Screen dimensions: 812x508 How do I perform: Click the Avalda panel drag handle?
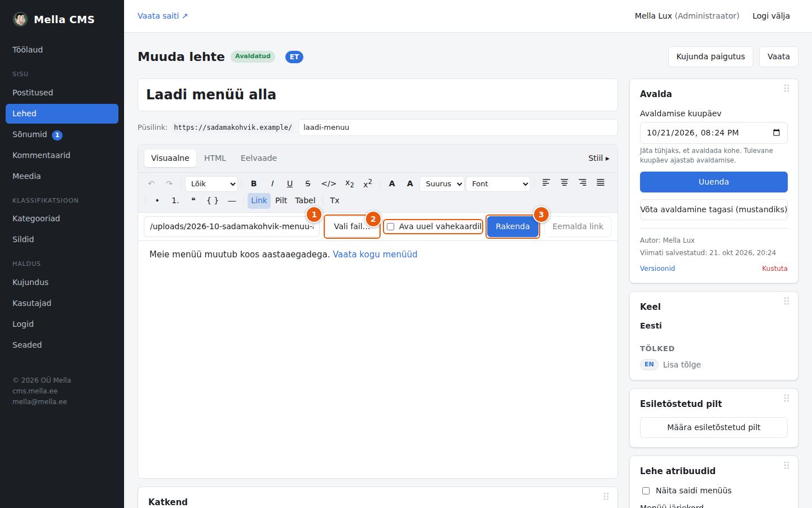tap(787, 89)
